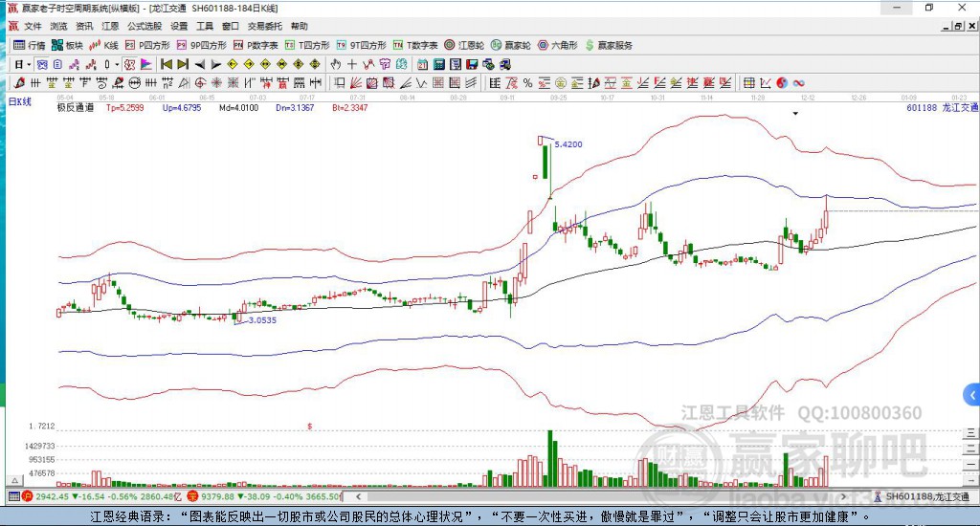Open the 设置 menu

click(x=179, y=26)
